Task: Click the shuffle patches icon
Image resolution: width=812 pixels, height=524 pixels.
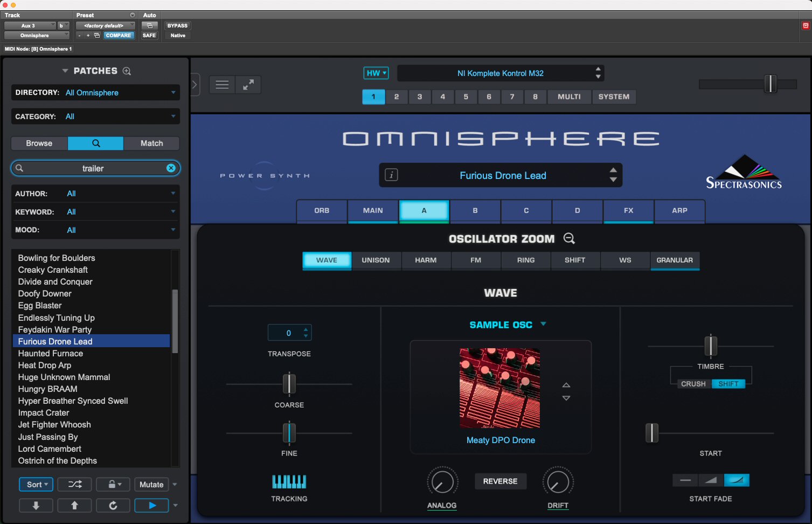Action: [x=75, y=485]
